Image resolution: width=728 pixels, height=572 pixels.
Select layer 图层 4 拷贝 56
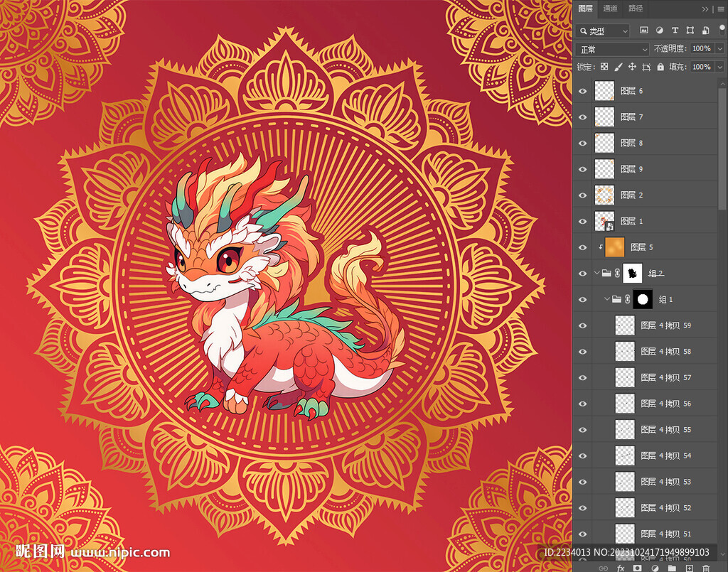pyautogui.click(x=655, y=403)
